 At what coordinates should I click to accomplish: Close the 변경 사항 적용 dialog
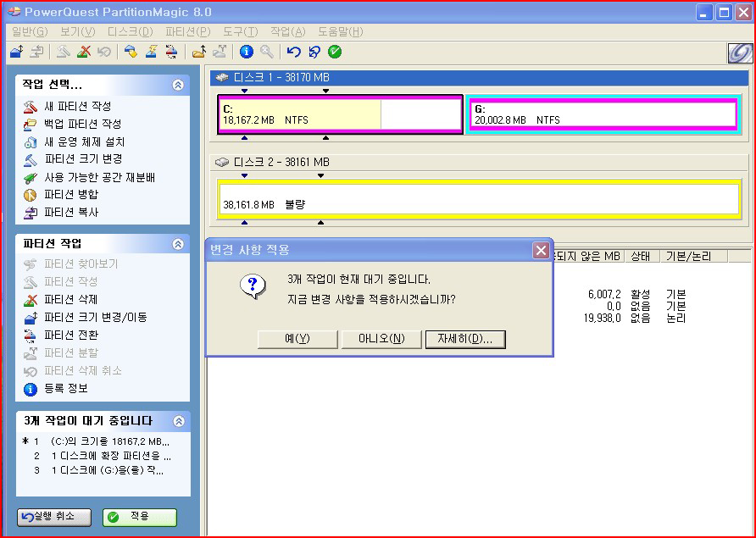click(x=541, y=250)
